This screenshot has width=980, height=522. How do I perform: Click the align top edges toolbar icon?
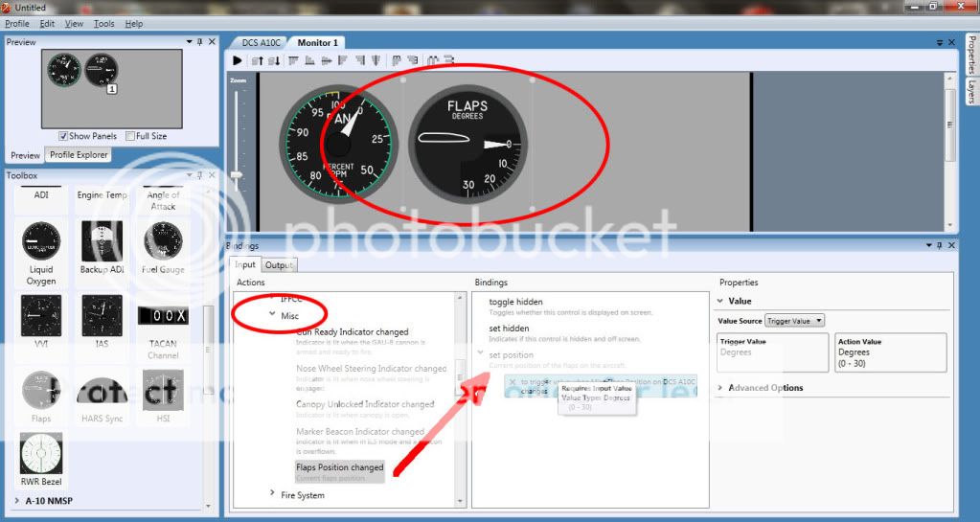293,60
